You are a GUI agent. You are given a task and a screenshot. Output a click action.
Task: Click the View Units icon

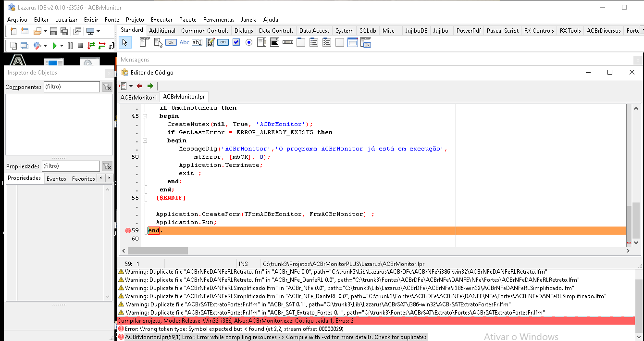pos(13,46)
